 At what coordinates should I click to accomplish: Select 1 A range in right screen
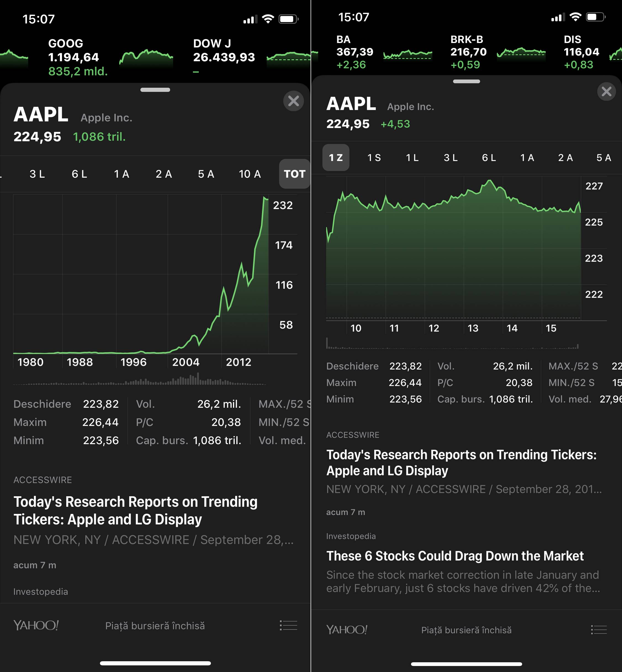coord(527,158)
